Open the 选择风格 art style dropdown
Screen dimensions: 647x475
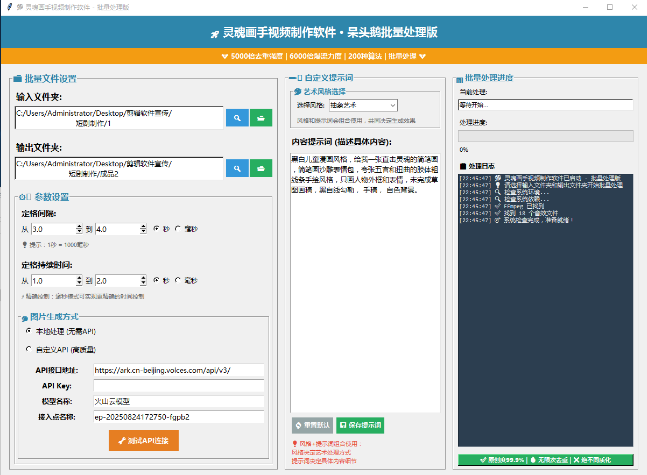[x=363, y=104]
